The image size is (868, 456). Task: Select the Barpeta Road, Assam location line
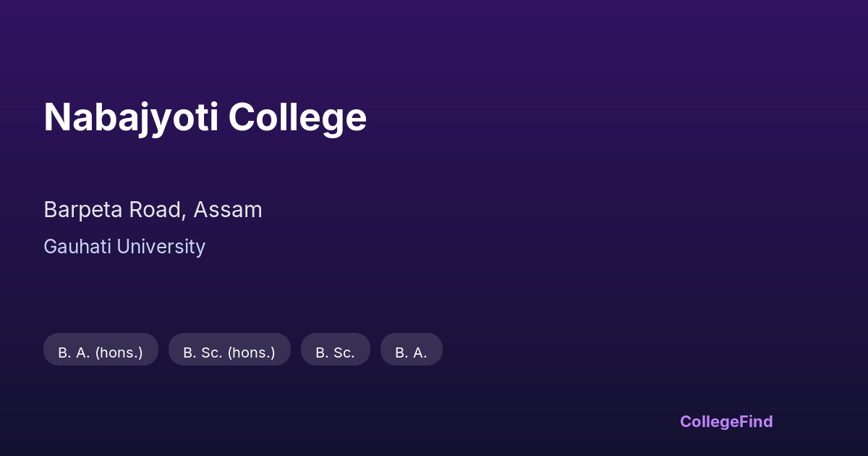153,210
